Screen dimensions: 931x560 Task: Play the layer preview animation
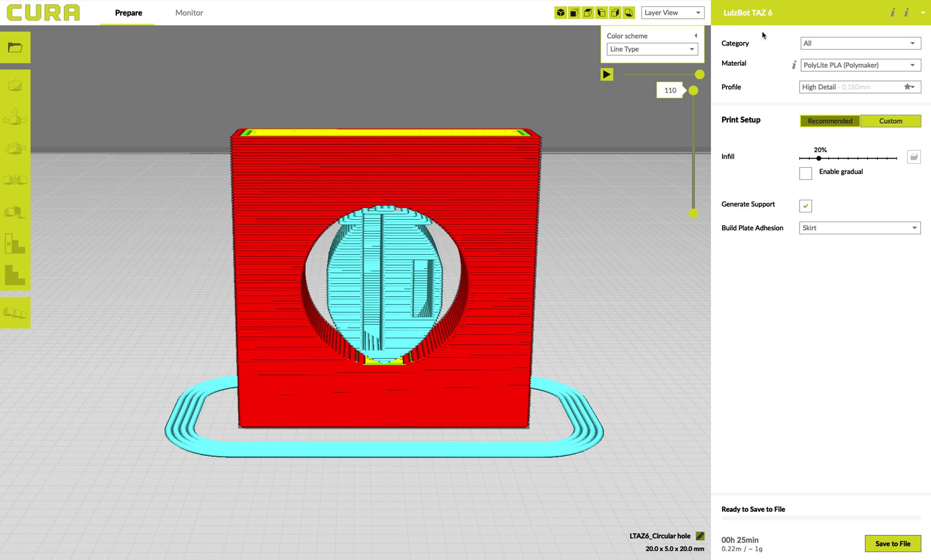[x=607, y=74]
